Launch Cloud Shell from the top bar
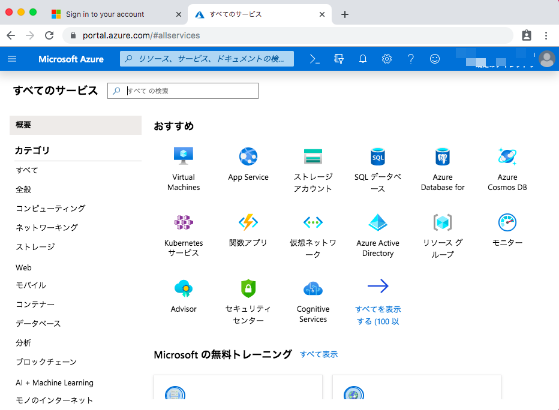This screenshot has width=559, height=410. [x=314, y=59]
